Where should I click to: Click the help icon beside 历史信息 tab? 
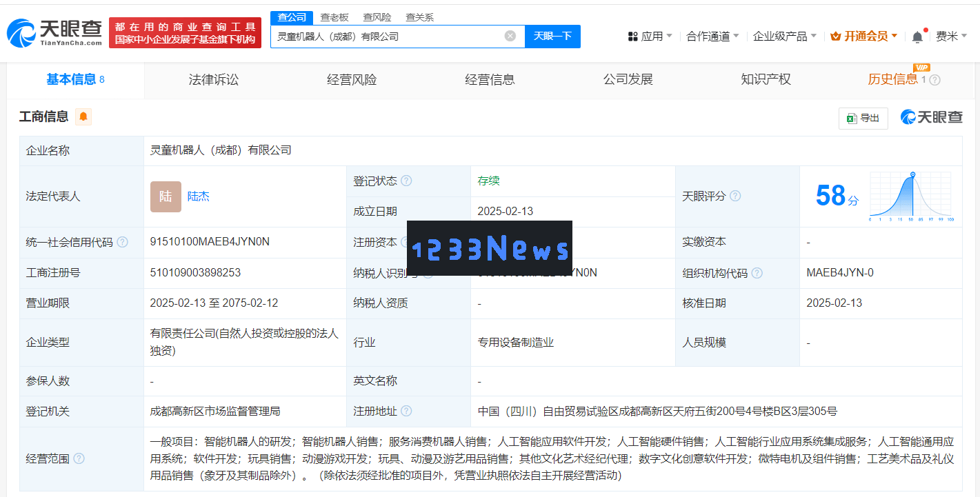coord(935,80)
